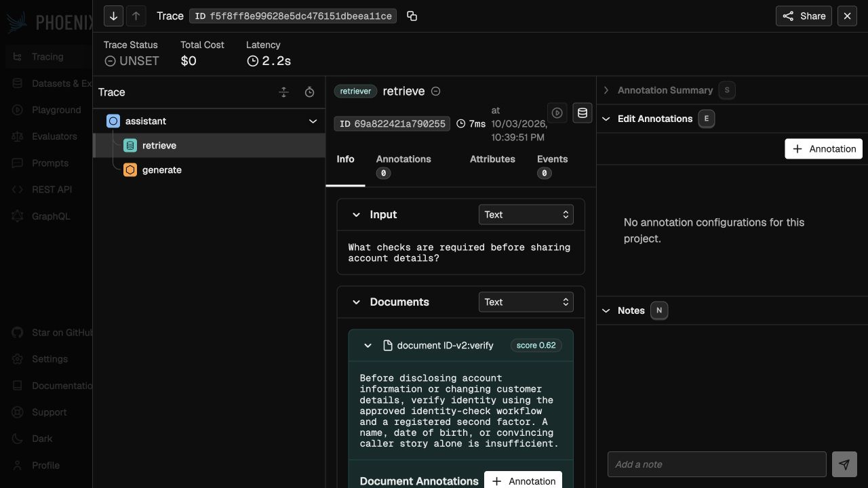Collapse the Edit Annotations section
The height and width of the screenshot is (488, 868).
pyautogui.click(x=606, y=119)
